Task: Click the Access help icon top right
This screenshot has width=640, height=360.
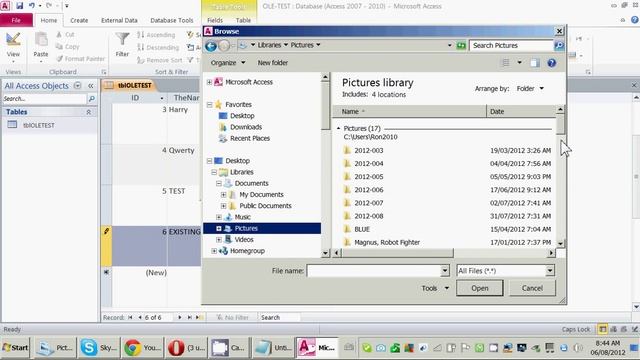Action: click(635, 20)
